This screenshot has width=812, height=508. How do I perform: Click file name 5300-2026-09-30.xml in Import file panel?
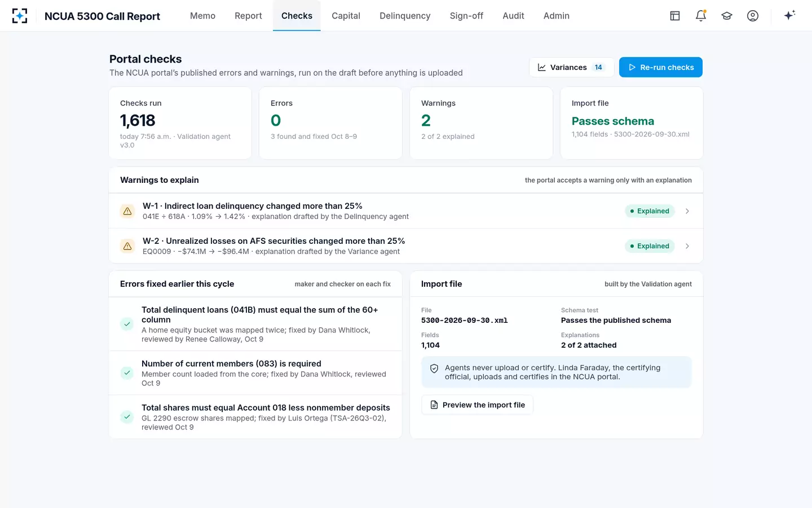464,320
